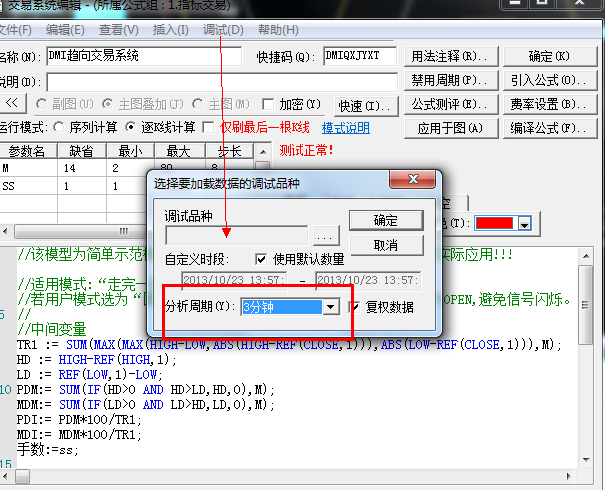Open the 分析周期 dropdown showing 3分钟
Viewport: 605px width, 490px height.
click(330, 307)
